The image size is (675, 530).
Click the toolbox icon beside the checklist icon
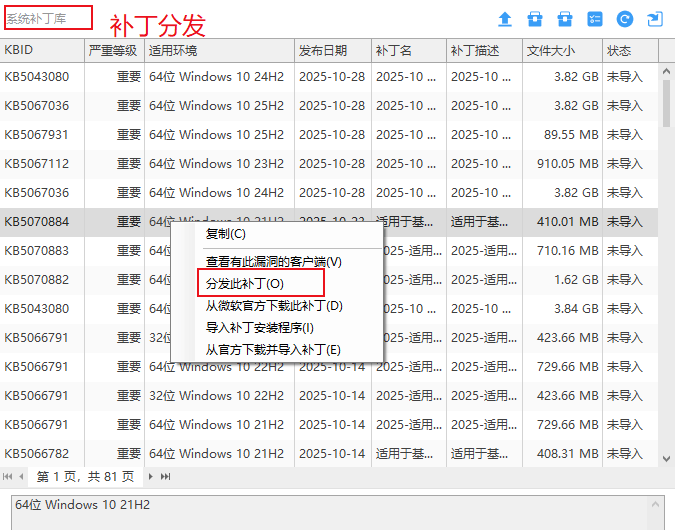pyautogui.click(x=565, y=19)
